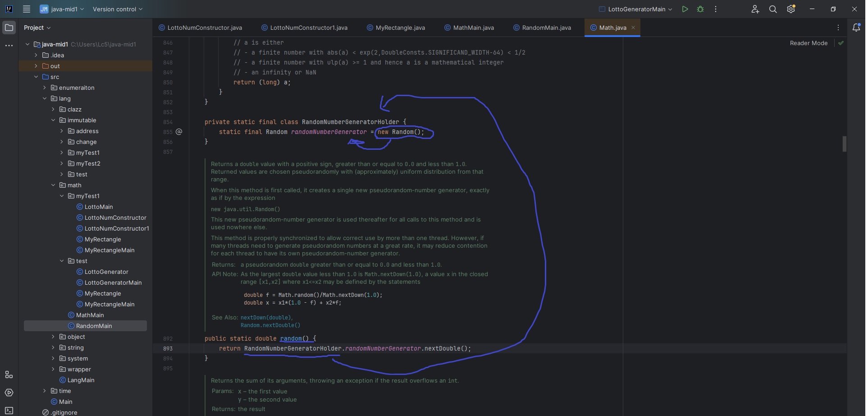Open the toolbar more actions menu
This screenshot has width=868, height=416.
coord(716,9)
